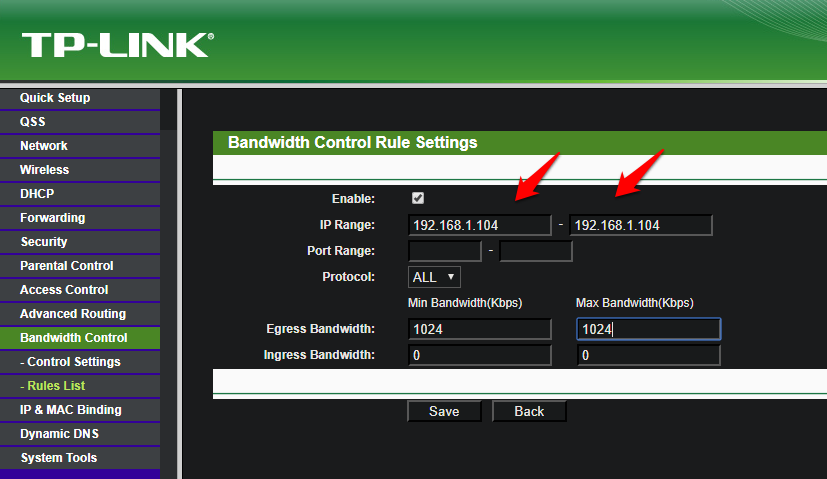827x479 pixels.
Task: Open Access Control menu item
Action: (80, 290)
